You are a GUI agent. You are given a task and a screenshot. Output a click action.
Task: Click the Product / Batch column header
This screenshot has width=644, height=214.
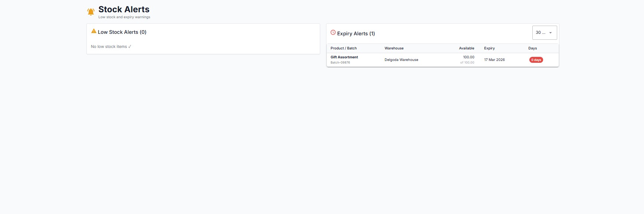(344, 48)
